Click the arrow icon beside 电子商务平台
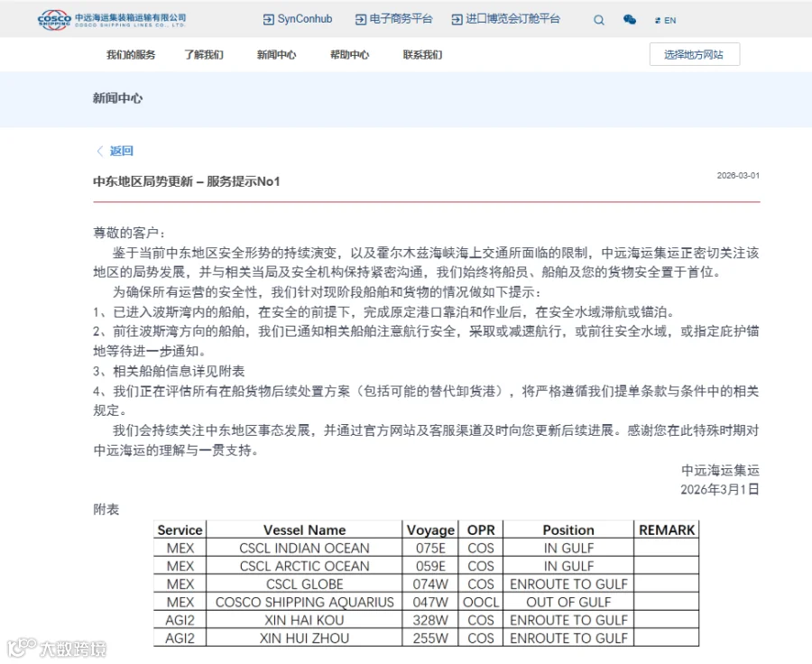This screenshot has width=812, height=664. coord(360,20)
